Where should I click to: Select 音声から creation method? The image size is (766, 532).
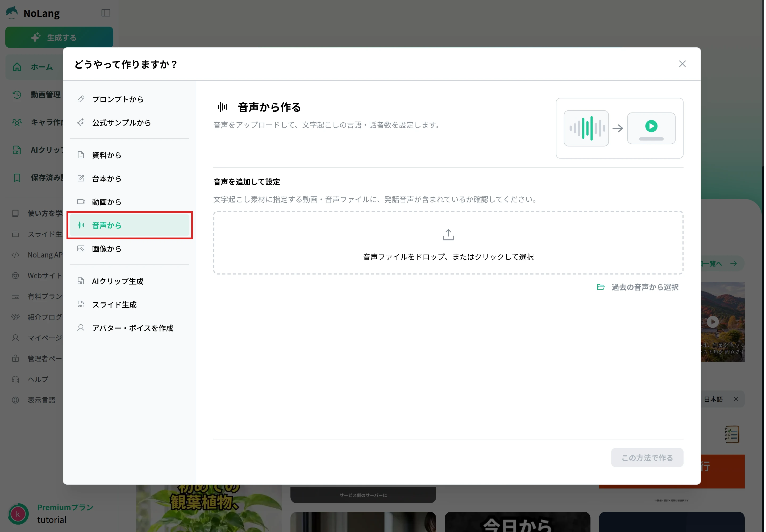tap(129, 225)
